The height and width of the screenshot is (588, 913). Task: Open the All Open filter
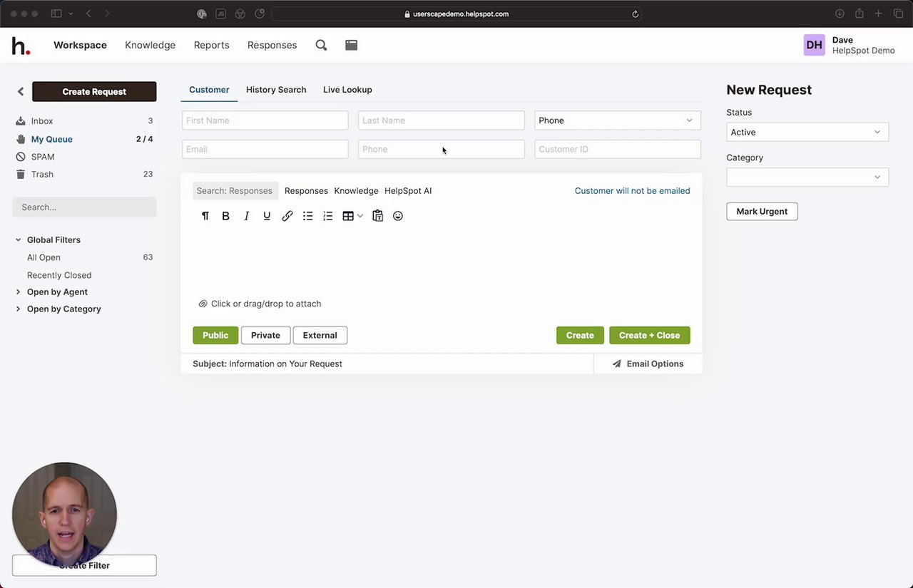click(44, 257)
